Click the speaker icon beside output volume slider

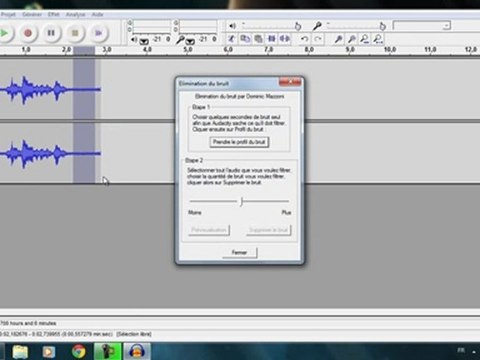pos(232,25)
